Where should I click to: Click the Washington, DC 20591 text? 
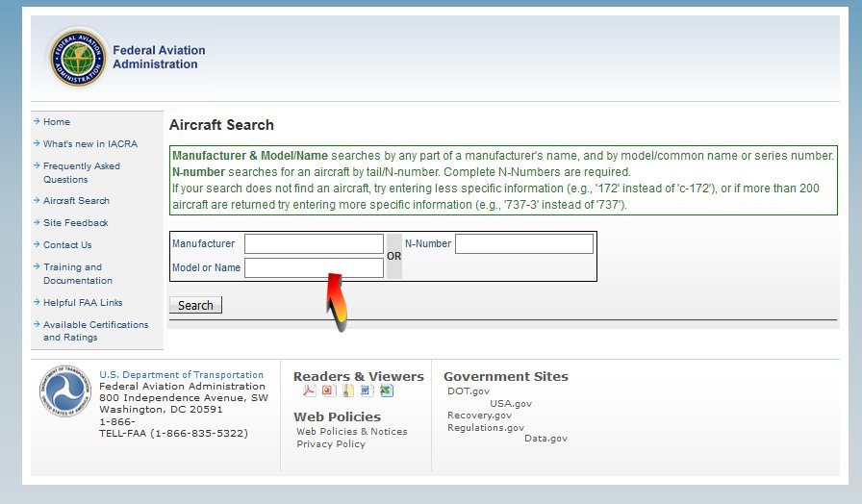tap(161, 410)
